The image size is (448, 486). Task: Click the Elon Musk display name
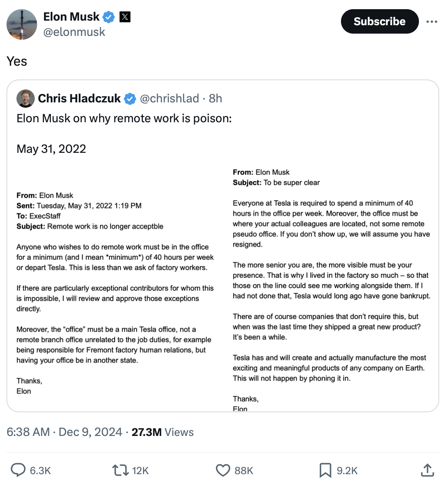click(x=71, y=17)
